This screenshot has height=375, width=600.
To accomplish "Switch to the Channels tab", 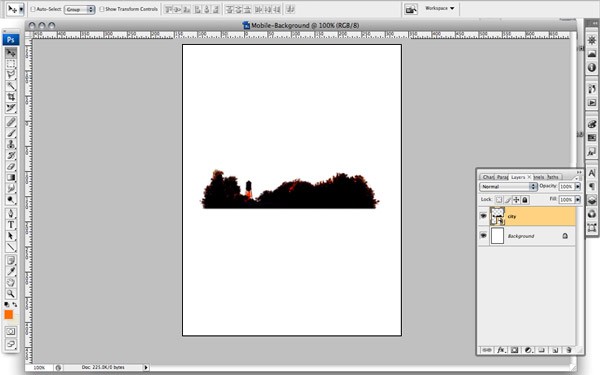I will coord(539,177).
